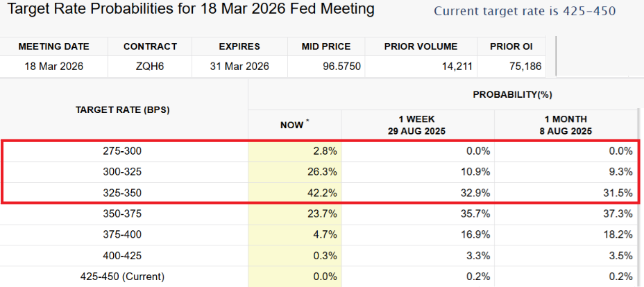Click the TARGET RATE (BPS) header
Image resolution: width=644 pixels, height=287 pixels.
tap(124, 110)
